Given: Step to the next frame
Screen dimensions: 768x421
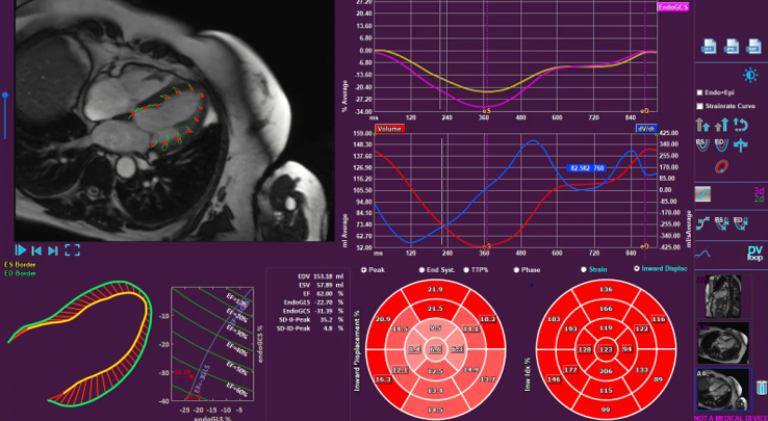Looking at the screenshot, I should click(54, 250).
